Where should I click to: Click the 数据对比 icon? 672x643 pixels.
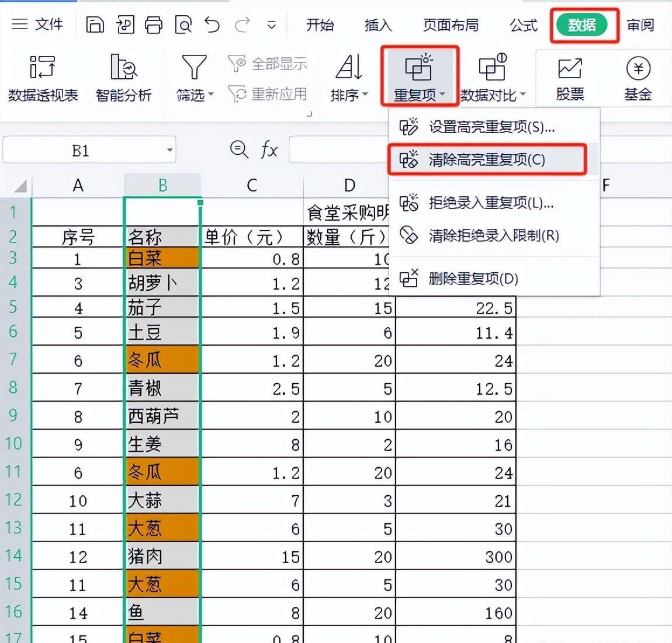point(493,67)
